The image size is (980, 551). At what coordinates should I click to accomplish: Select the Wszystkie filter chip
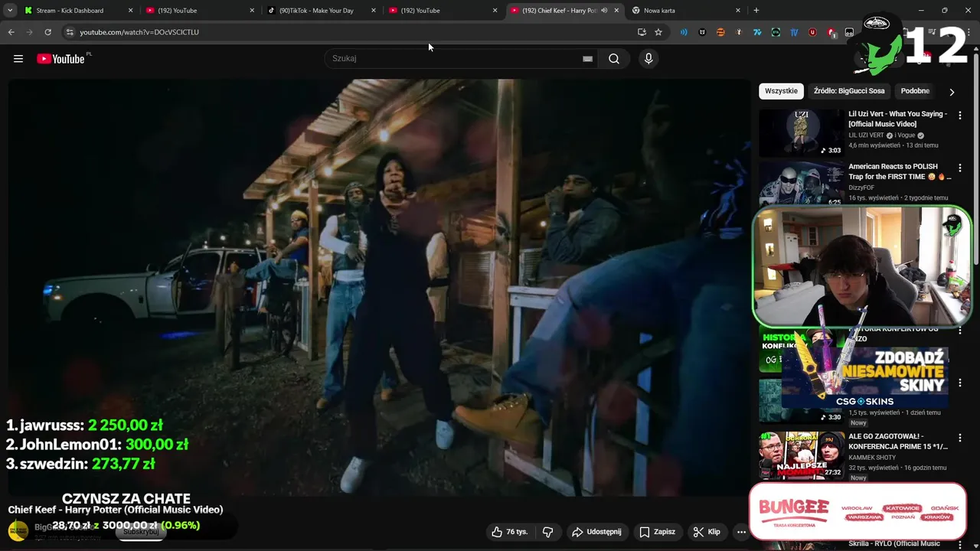click(x=781, y=91)
